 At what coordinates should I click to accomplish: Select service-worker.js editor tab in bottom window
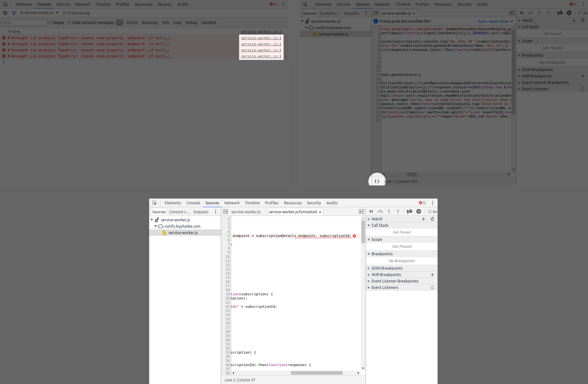246,212
